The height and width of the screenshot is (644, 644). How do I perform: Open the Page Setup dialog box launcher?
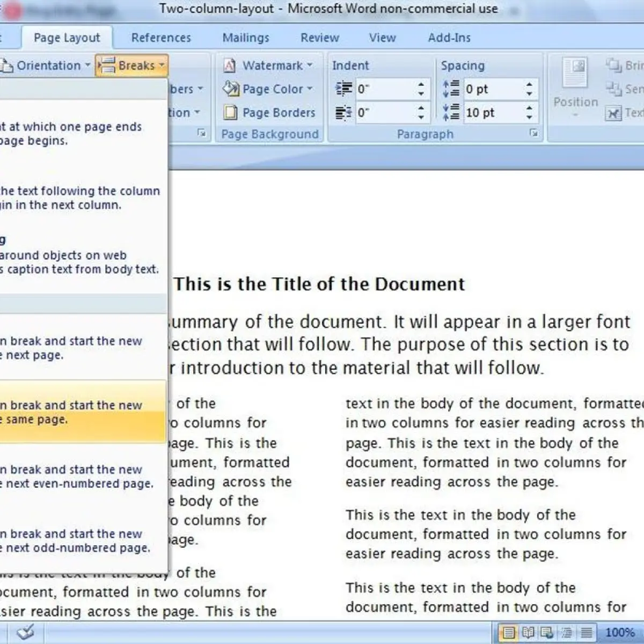(202, 133)
